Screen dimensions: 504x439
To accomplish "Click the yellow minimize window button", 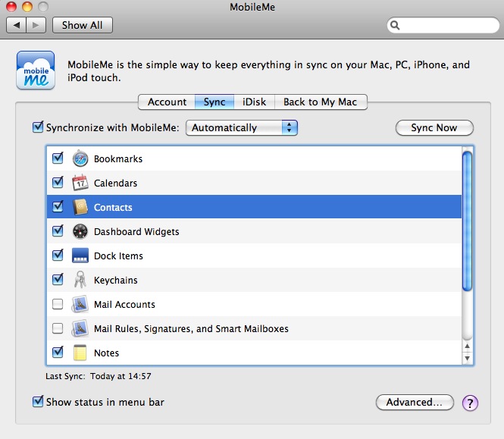I will tap(27, 6).
